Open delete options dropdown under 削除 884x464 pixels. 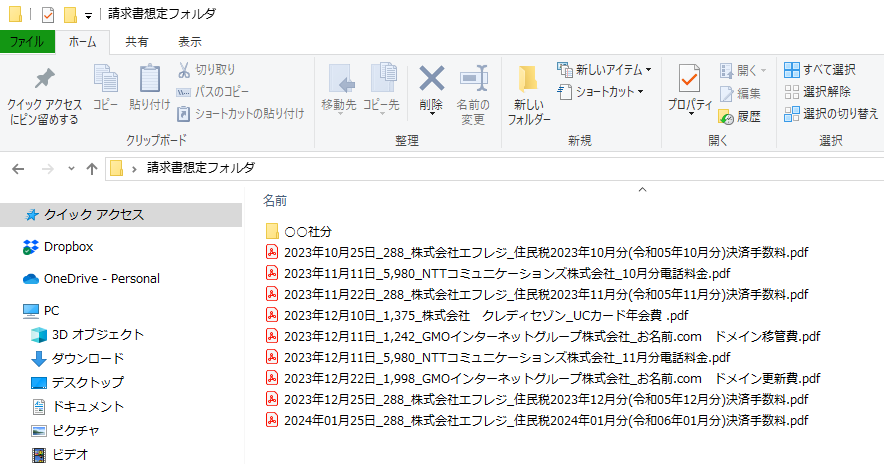point(431,114)
